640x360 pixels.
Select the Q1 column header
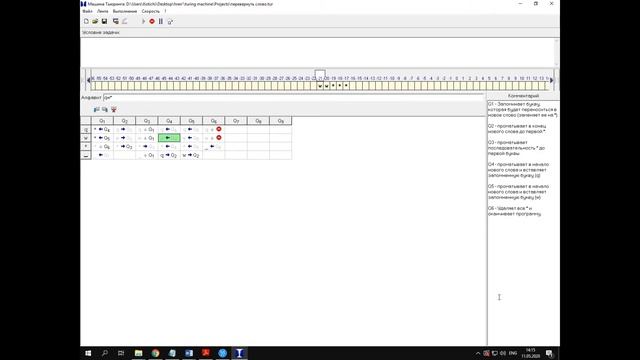point(102,121)
